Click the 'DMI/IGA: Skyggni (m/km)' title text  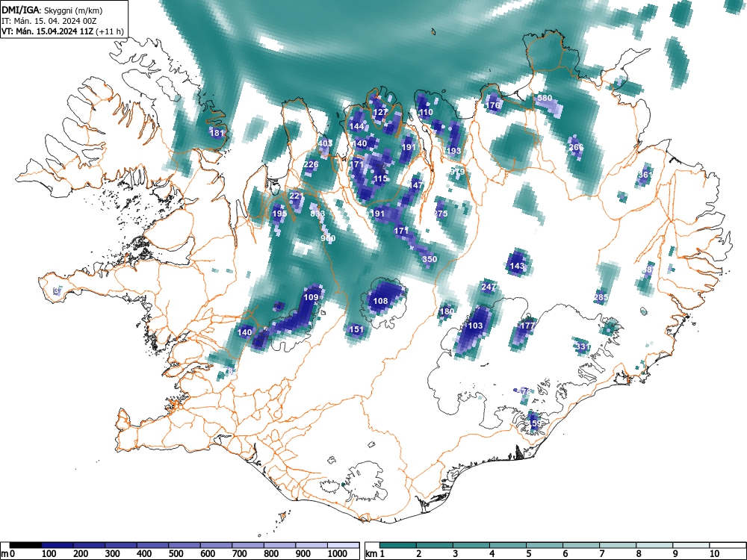(x=52, y=10)
